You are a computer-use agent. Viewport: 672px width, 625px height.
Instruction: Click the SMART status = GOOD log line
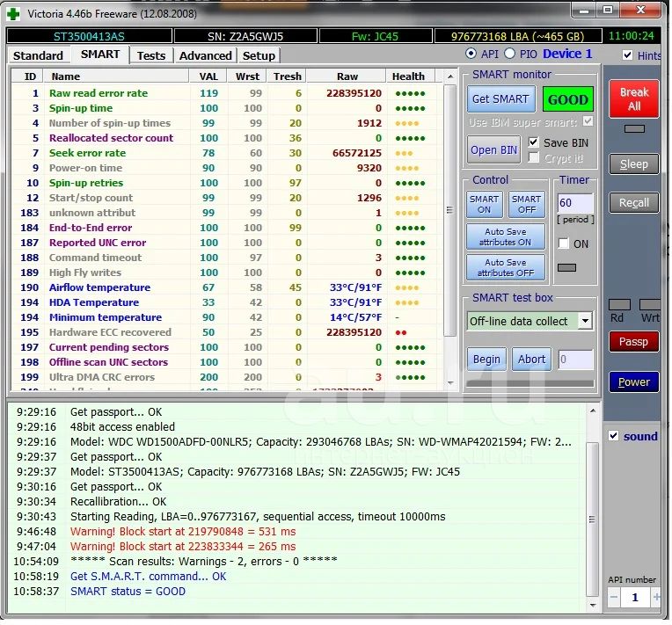pos(128,592)
